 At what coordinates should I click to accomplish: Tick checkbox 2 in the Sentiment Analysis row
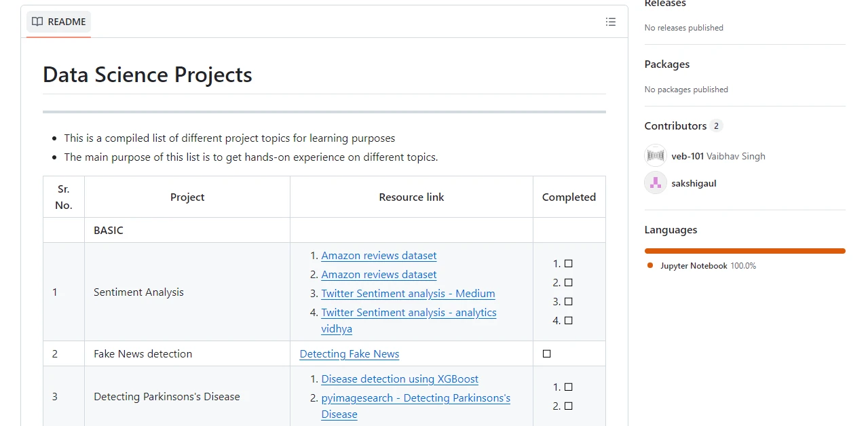click(569, 283)
